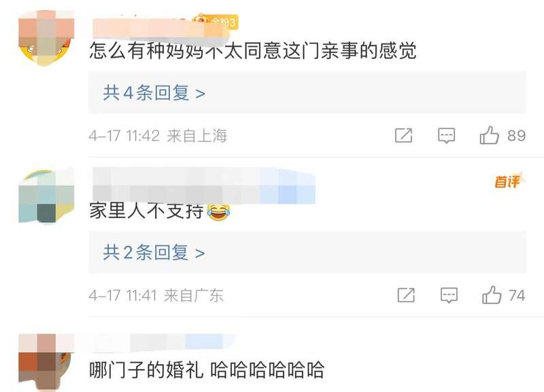Viewport: 544px width, 392px height.
Task: Reply to the Guangdong comment via bubble icon
Action: [449, 296]
